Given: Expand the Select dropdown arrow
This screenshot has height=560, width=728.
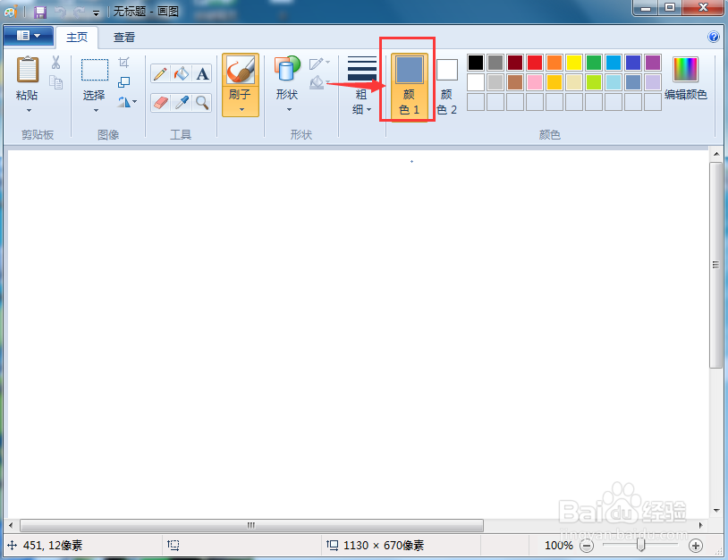Looking at the screenshot, I should (x=96, y=111).
